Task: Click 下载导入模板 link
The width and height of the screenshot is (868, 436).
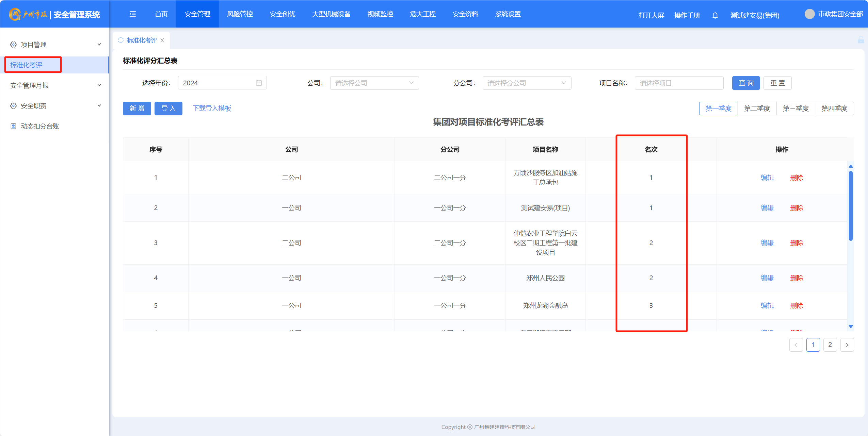Action: point(212,108)
